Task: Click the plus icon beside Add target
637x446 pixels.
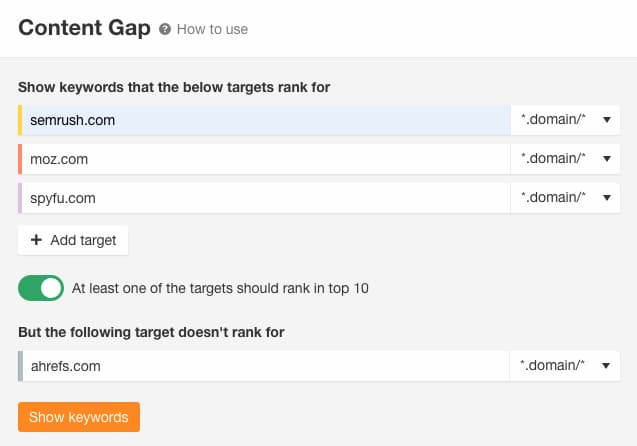Action: 36,240
